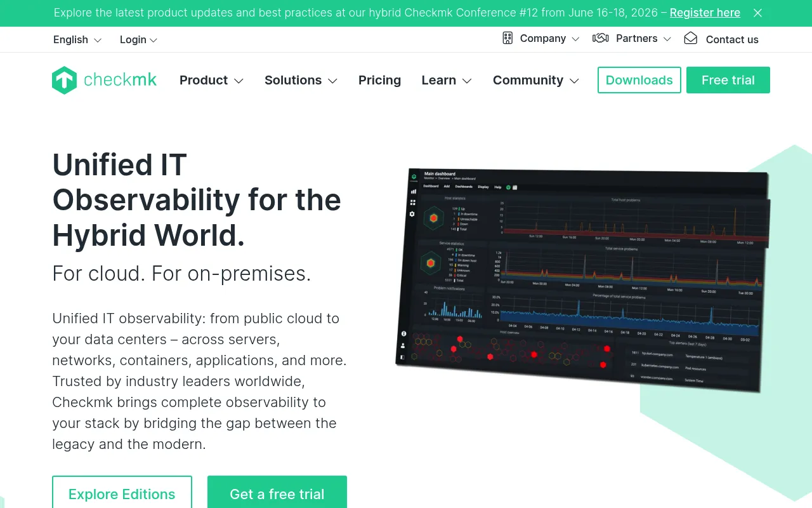Screen dimensions: 812x508
Task: Click the heading Unified IT Observability
Action: coord(197,200)
